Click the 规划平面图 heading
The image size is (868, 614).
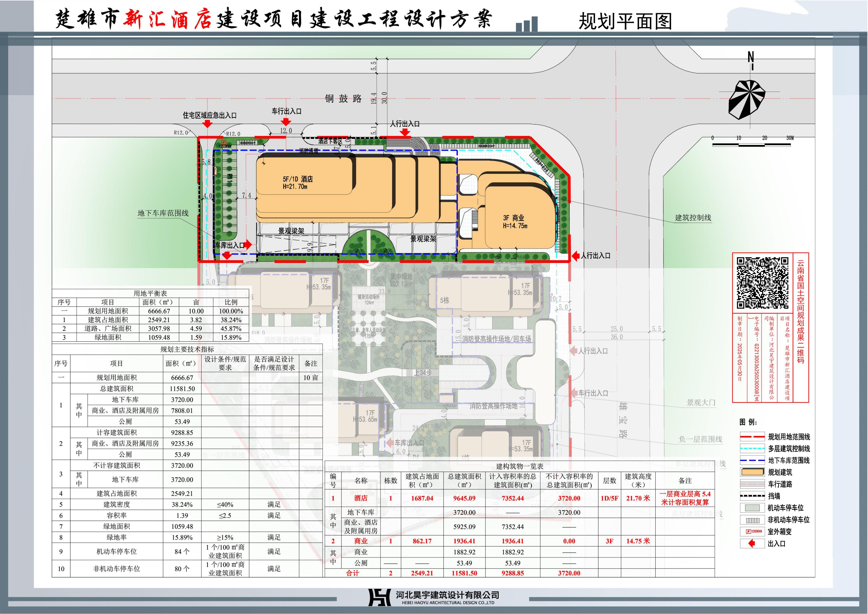coord(626,22)
